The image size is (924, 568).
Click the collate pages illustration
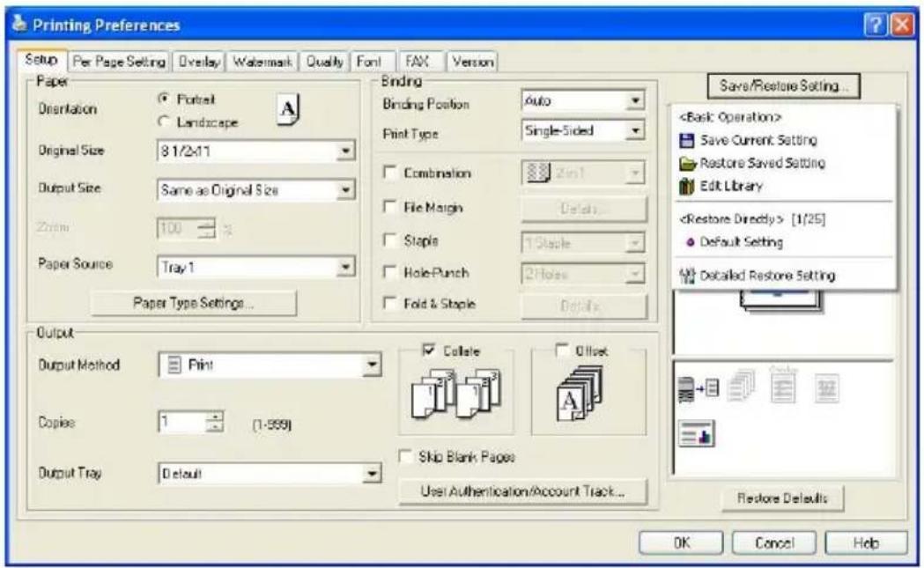456,393
